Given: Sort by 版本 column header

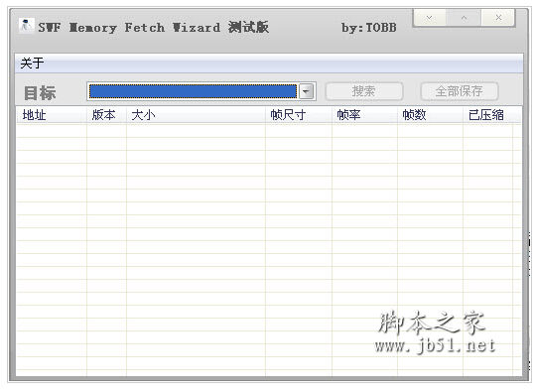Looking at the screenshot, I should [x=106, y=115].
